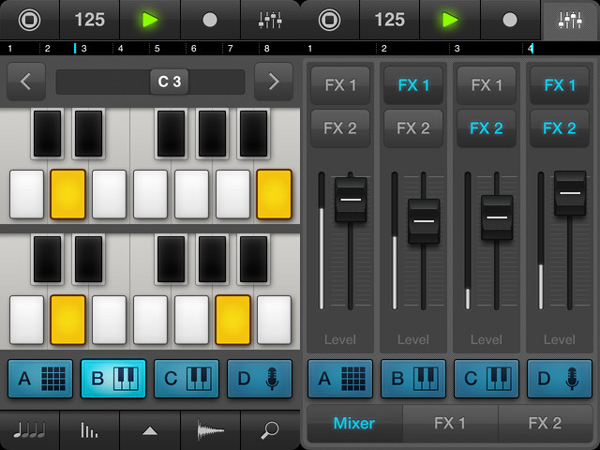Jump to bar 3 on the right timeline
Screen dimensions: 600x450
(457, 49)
